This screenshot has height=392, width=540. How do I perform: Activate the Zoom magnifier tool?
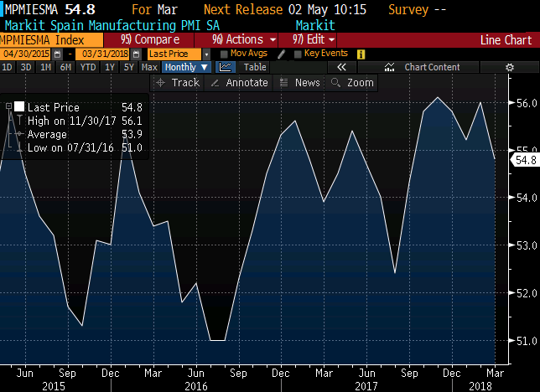click(351, 83)
